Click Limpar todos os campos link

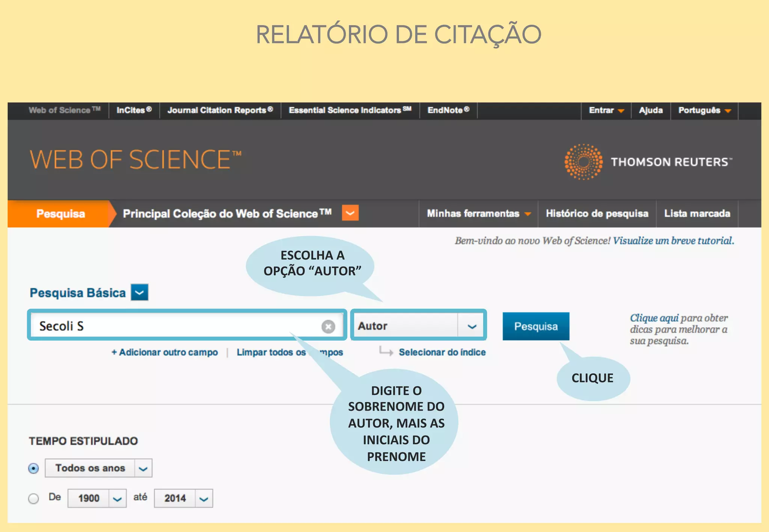[290, 352]
